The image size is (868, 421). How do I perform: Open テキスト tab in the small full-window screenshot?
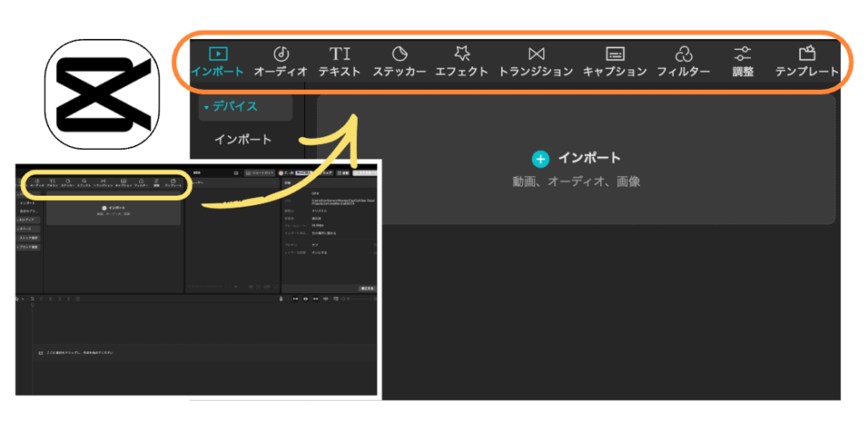click(x=53, y=183)
